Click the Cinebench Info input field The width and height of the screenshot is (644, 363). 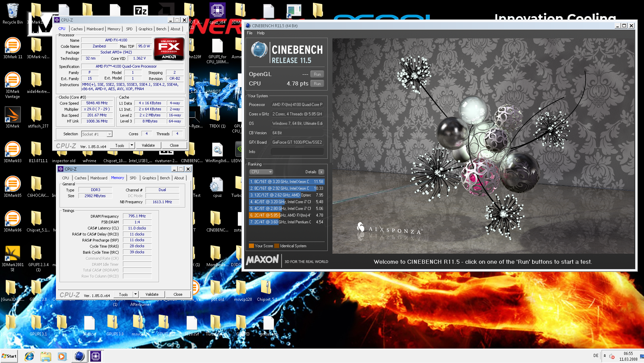298,152
